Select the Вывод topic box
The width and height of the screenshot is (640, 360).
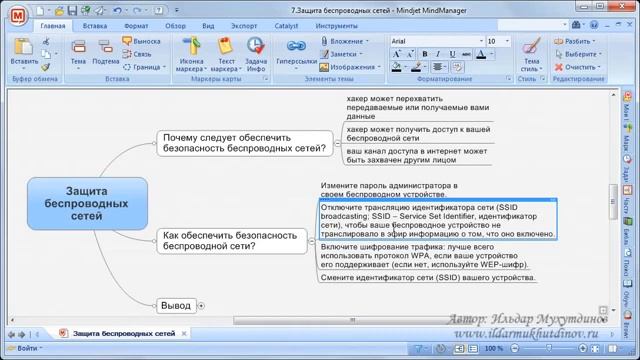(x=176, y=306)
